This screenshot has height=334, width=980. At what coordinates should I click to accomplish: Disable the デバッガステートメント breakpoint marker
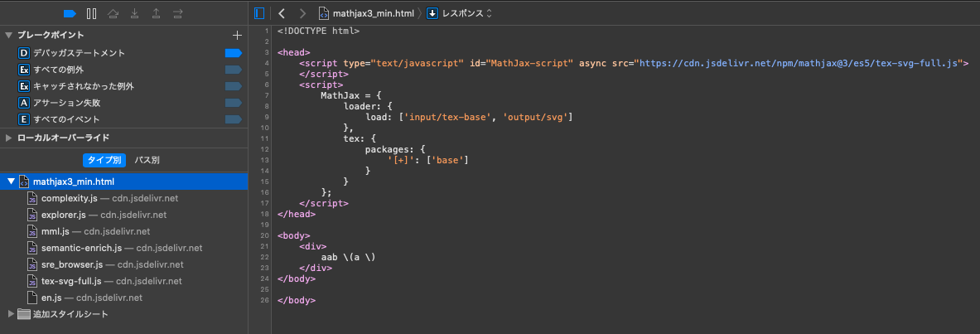233,53
